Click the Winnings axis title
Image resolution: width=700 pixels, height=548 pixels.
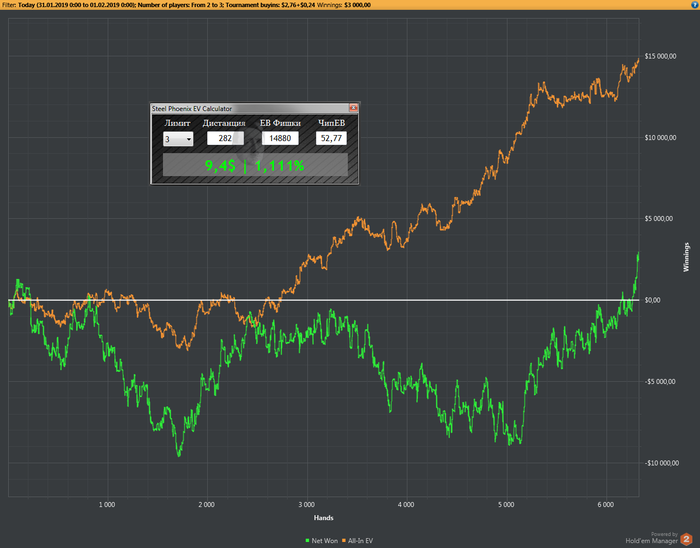point(686,257)
